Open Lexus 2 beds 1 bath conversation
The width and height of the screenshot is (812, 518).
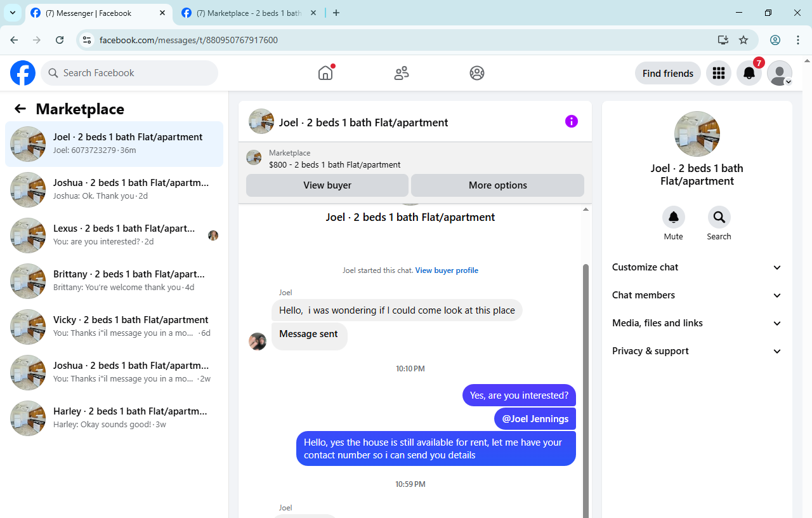click(114, 236)
